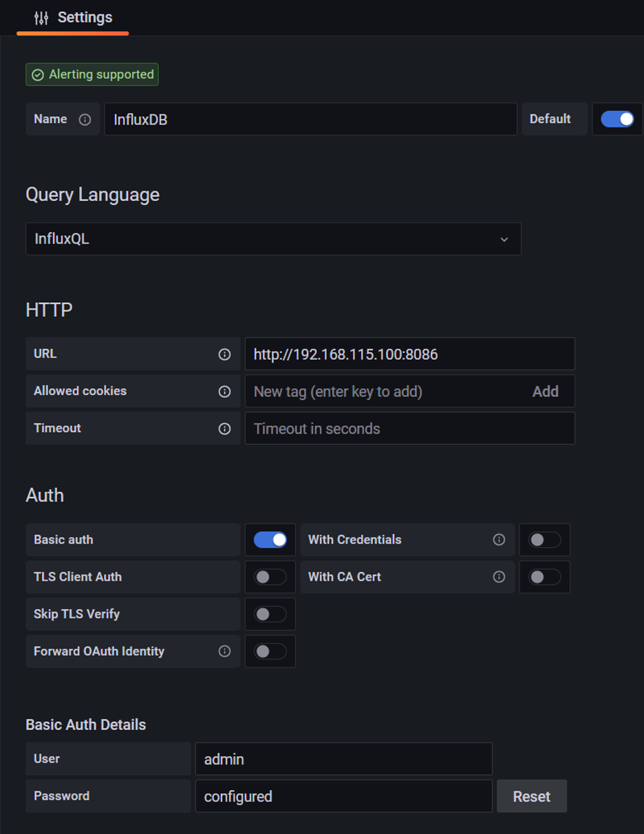Click the URL field info icon
Screen dimensions: 644x834
224,354
